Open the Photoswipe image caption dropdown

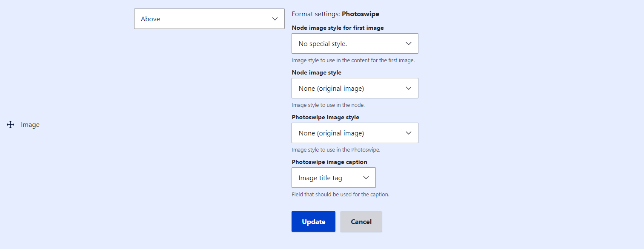point(333,178)
